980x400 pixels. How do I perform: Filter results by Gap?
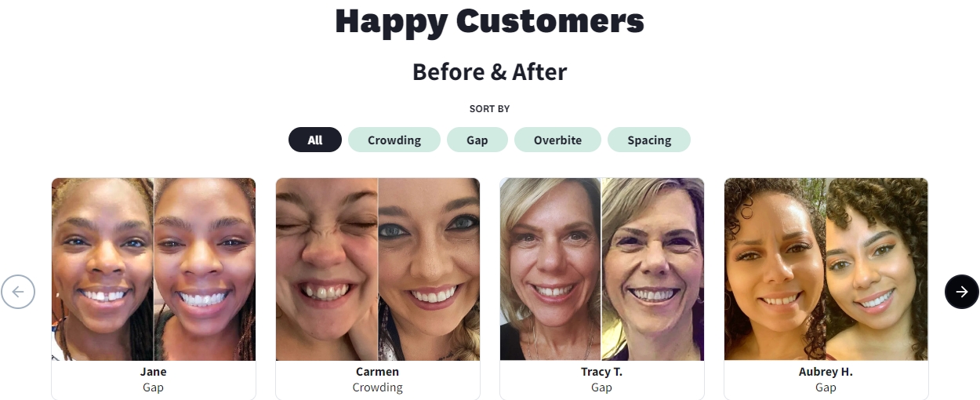[x=477, y=140]
